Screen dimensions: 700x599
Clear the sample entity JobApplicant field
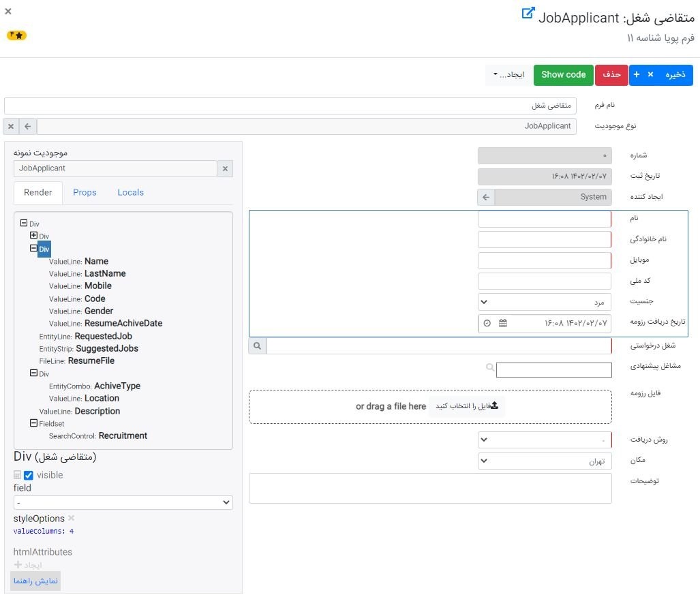coord(225,169)
